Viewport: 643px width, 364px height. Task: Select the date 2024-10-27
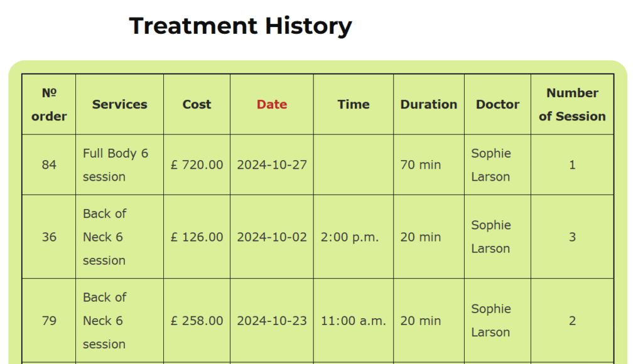pyautogui.click(x=272, y=165)
